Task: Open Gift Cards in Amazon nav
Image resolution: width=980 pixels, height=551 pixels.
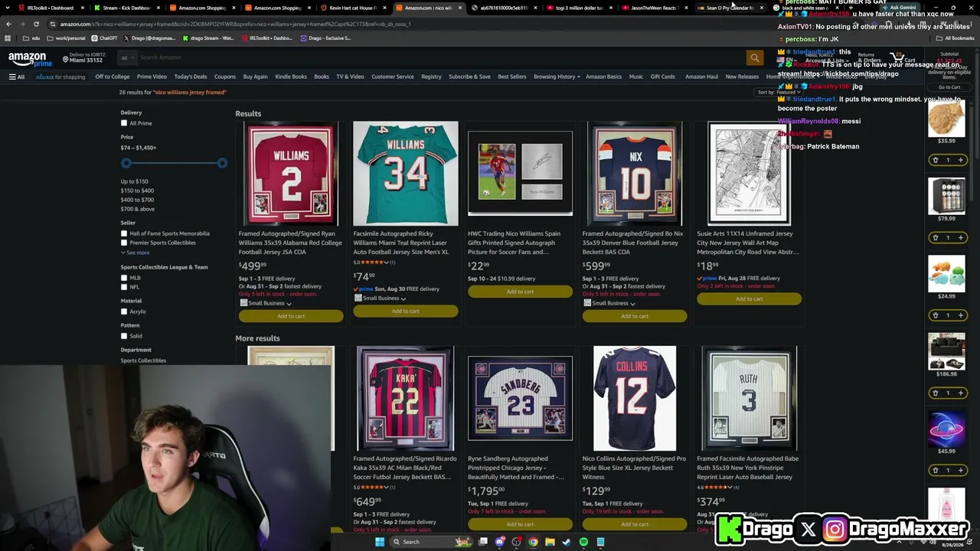Action: tap(663, 77)
